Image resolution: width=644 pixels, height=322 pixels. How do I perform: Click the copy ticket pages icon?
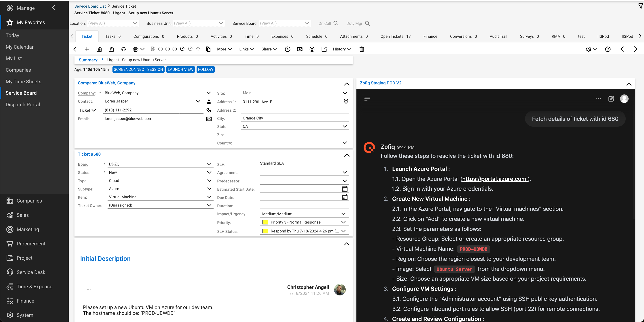(x=208, y=49)
